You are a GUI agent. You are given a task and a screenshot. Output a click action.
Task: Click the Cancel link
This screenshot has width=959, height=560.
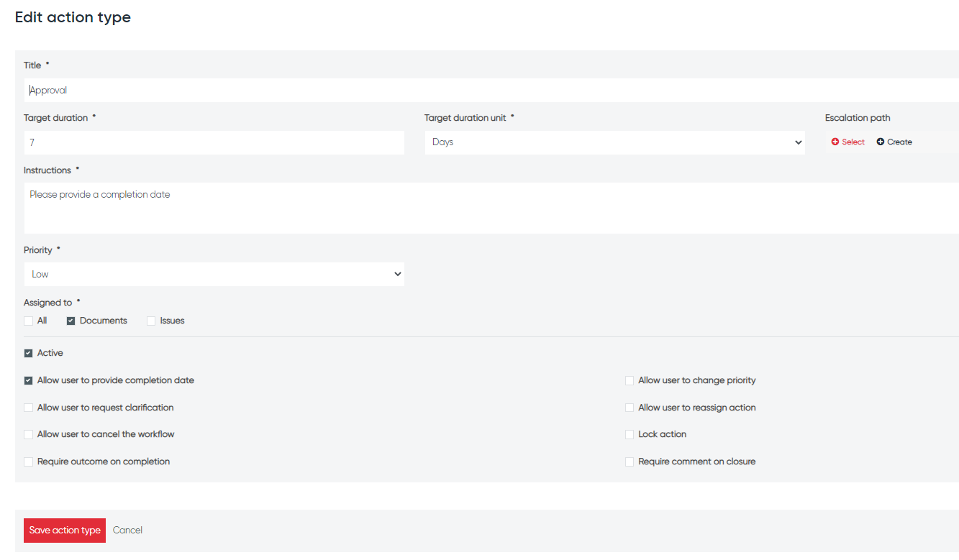point(127,531)
